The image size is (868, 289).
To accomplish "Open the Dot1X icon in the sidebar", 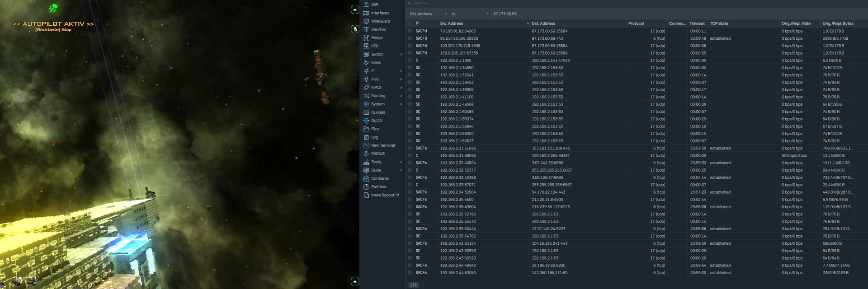I will tap(366, 121).
